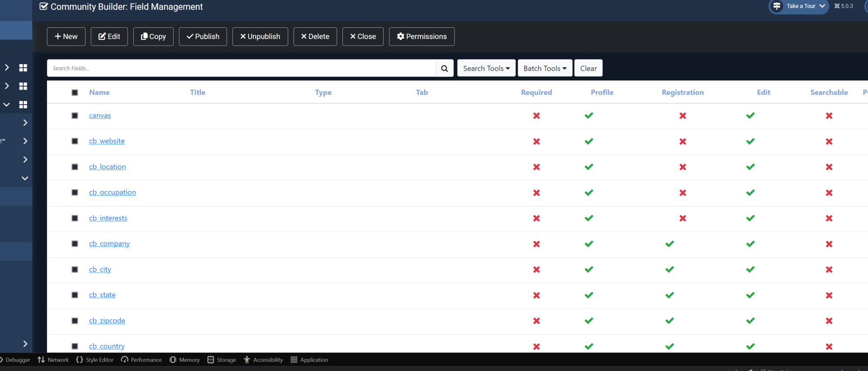Open the Debugger devtools tab
Viewport: 868px width, 371px height.
[15, 360]
